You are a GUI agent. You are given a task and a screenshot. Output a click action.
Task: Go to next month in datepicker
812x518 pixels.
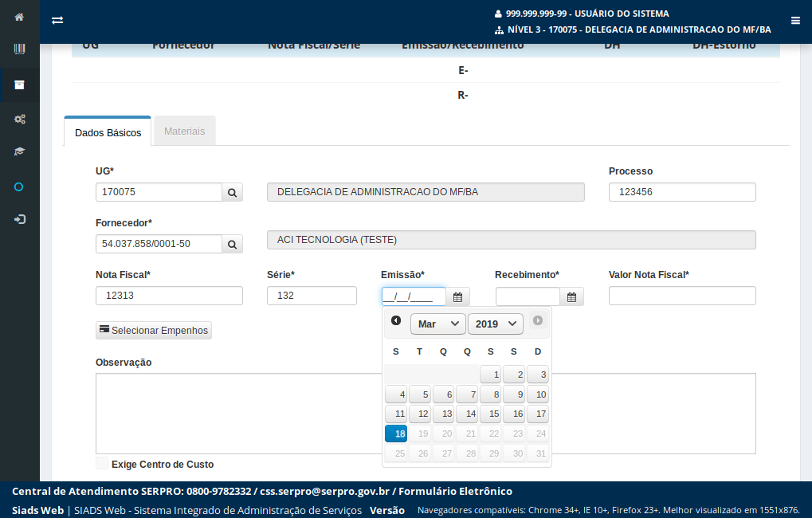[538, 320]
